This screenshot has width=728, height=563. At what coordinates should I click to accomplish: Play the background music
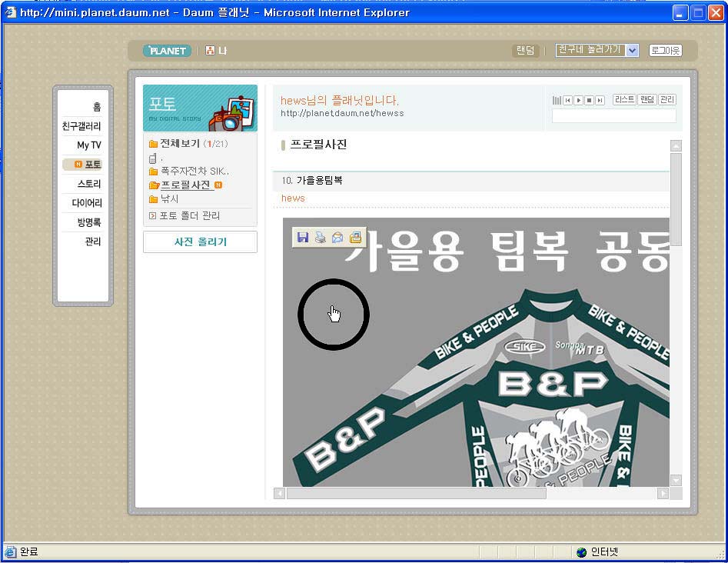click(x=578, y=100)
